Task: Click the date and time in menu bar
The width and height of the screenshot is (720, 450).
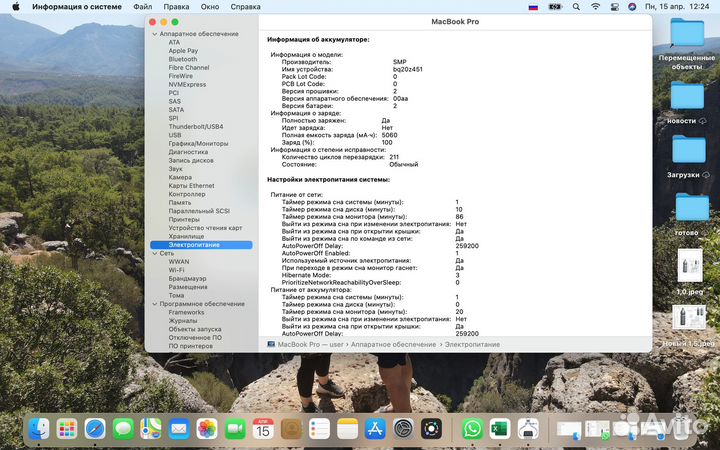Action: [677, 7]
